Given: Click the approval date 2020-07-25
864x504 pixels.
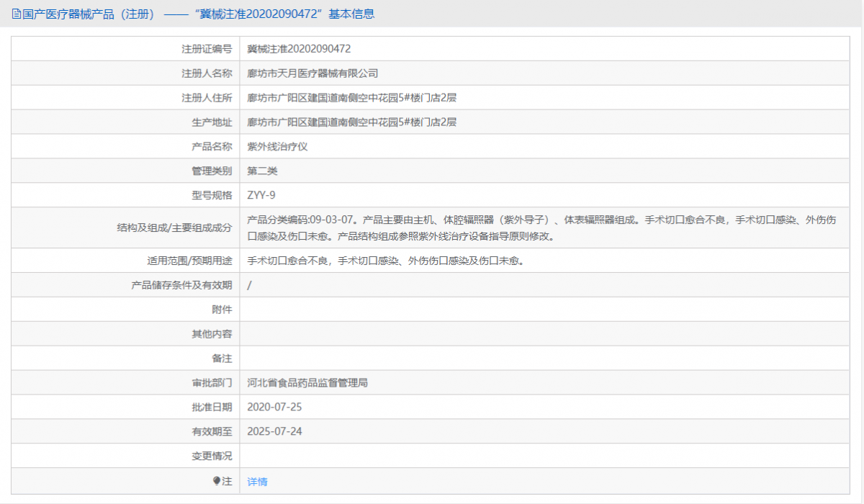Looking at the screenshot, I should tap(281, 407).
